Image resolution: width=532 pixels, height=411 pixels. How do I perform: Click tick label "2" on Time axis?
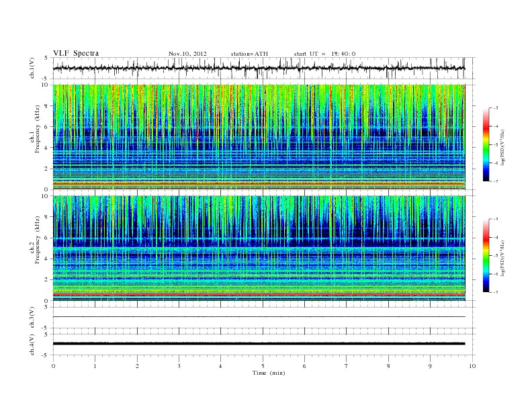click(137, 366)
